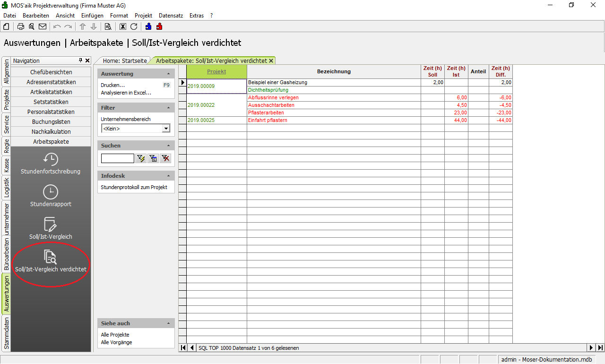Click the circular refresh arrow icon
The image size is (605, 364).
point(134,26)
